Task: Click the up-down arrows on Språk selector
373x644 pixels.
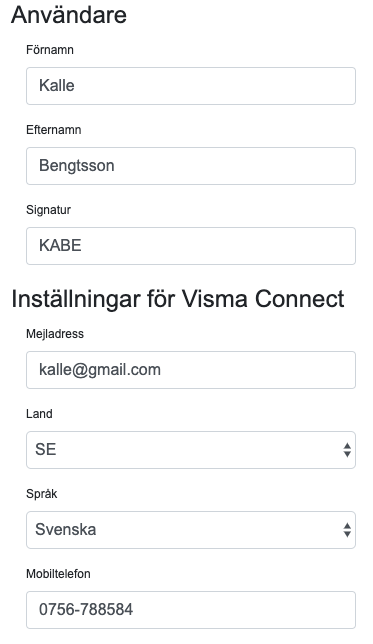Action: point(347,530)
